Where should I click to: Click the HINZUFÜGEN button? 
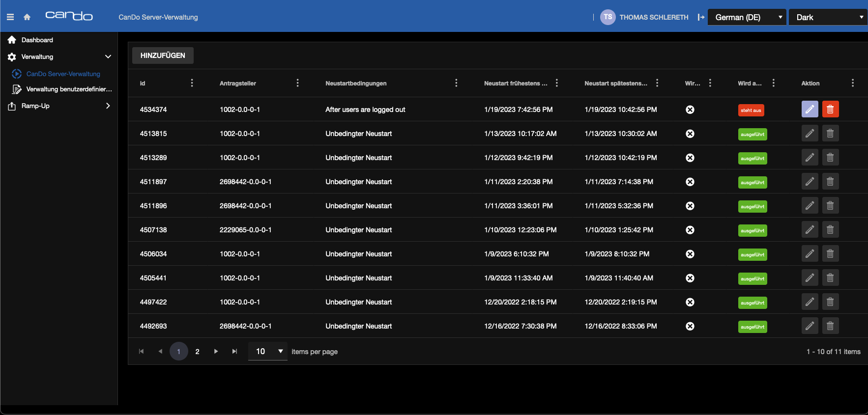(x=163, y=55)
